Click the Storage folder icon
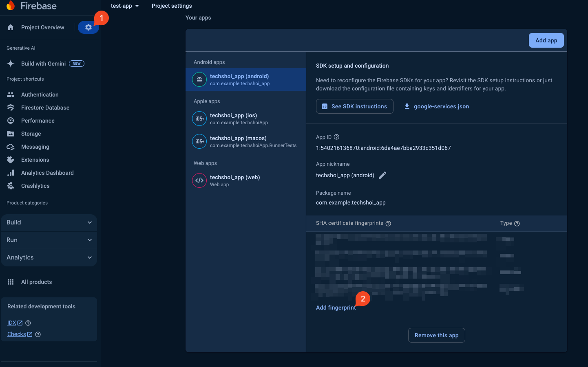This screenshot has height=367, width=588. point(11,134)
